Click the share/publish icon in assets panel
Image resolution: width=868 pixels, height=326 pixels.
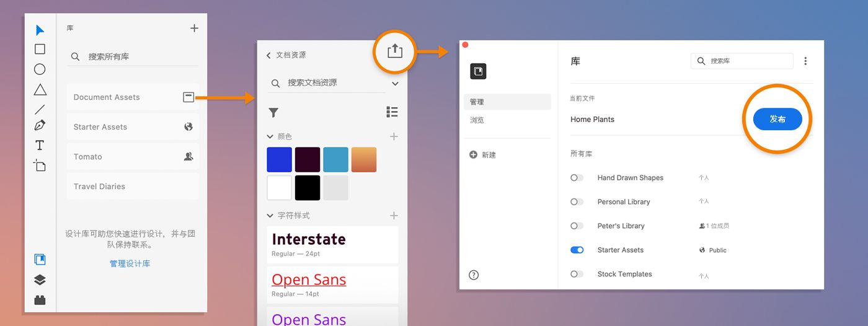pos(395,51)
